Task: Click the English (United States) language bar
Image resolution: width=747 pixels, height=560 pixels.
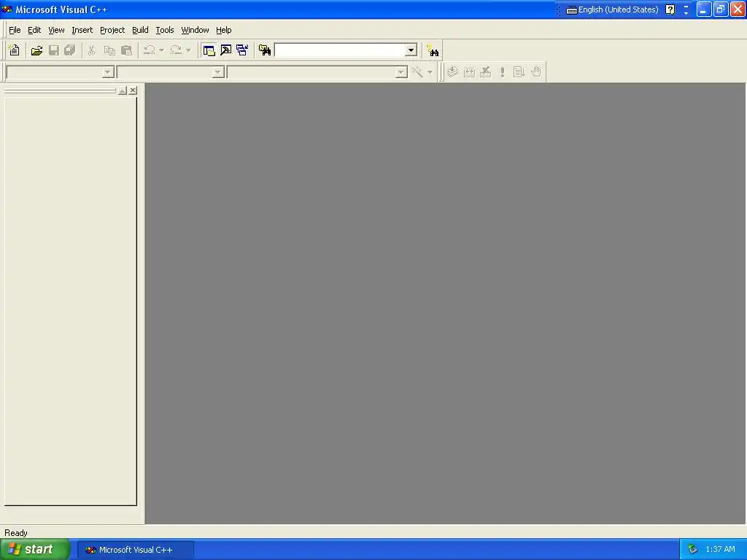Action: pos(612,9)
